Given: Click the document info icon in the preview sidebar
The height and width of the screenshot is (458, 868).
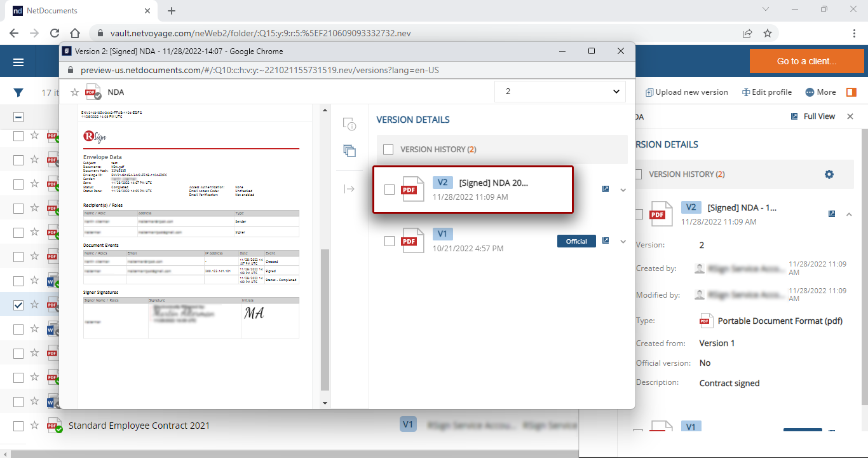Looking at the screenshot, I should pyautogui.click(x=349, y=124).
